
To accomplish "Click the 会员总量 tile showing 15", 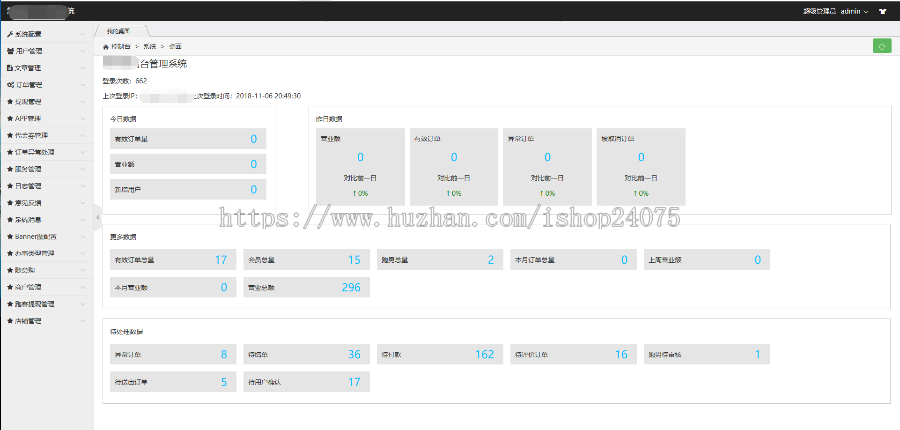I will [x=307, y=260].
